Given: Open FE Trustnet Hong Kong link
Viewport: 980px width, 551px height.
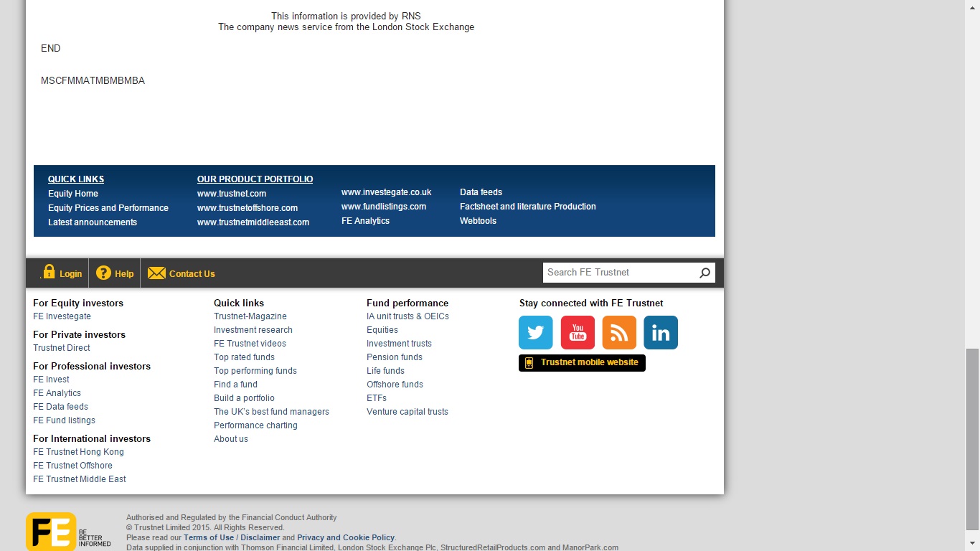Looking at the screenshot, I should [x=79, y=452].
